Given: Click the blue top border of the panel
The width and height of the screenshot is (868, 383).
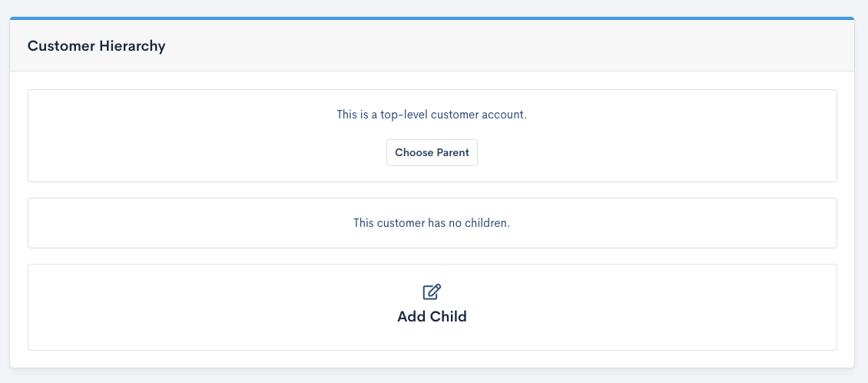Looking at the screenshot, I should [x=432, y=18].
